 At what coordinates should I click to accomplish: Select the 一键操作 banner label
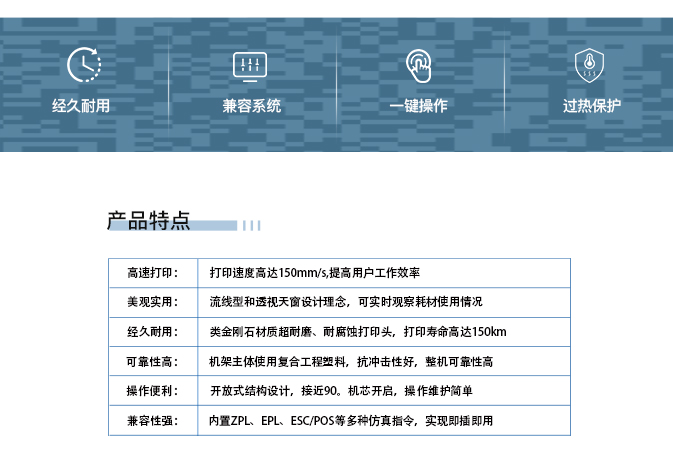click(418, 106)
